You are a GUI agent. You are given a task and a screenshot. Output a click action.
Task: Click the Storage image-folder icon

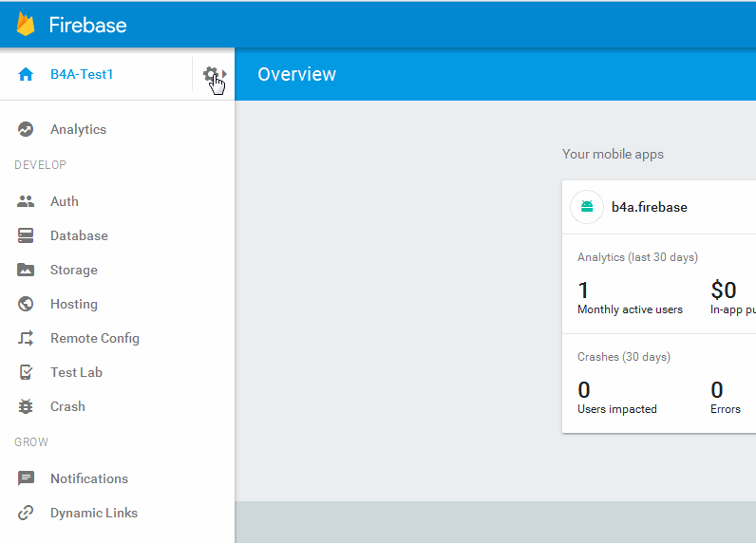point(26,270)
